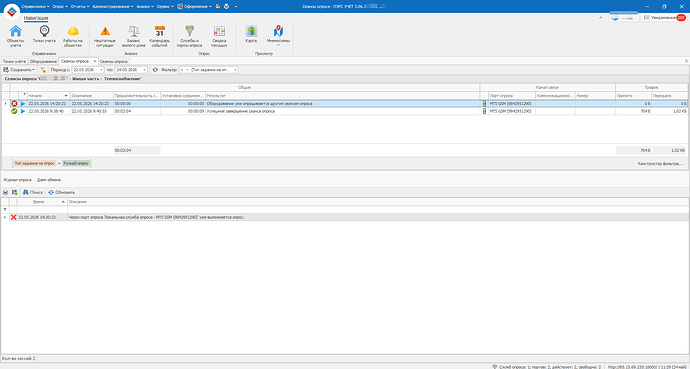690x369 pixels.
Task: Switch to the Точки учёта document tab
Action: [14, 62]
